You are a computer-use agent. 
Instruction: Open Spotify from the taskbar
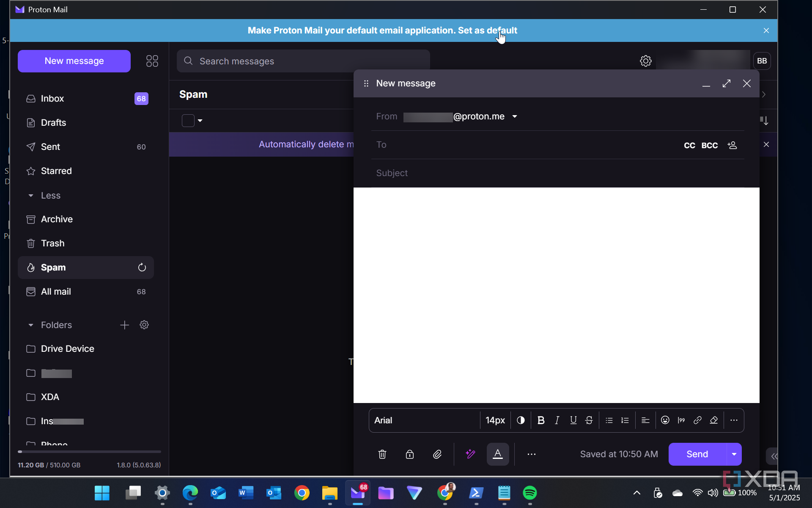pos(530,493)
